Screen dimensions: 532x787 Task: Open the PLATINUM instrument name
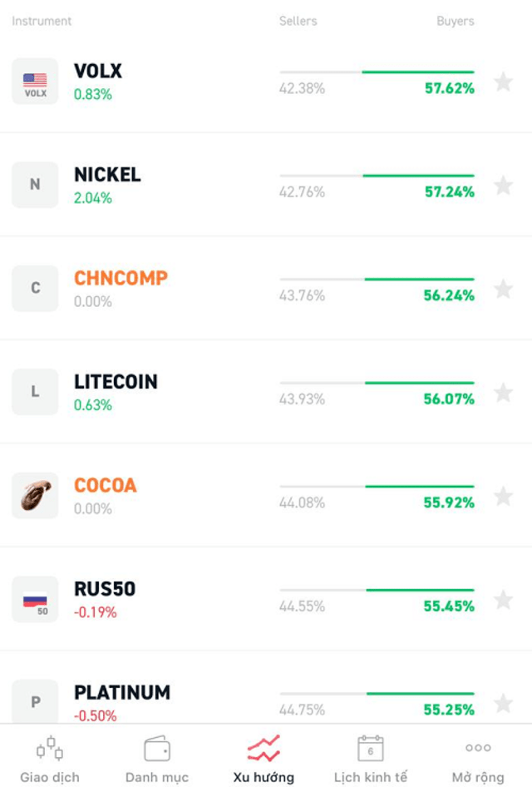122,693
